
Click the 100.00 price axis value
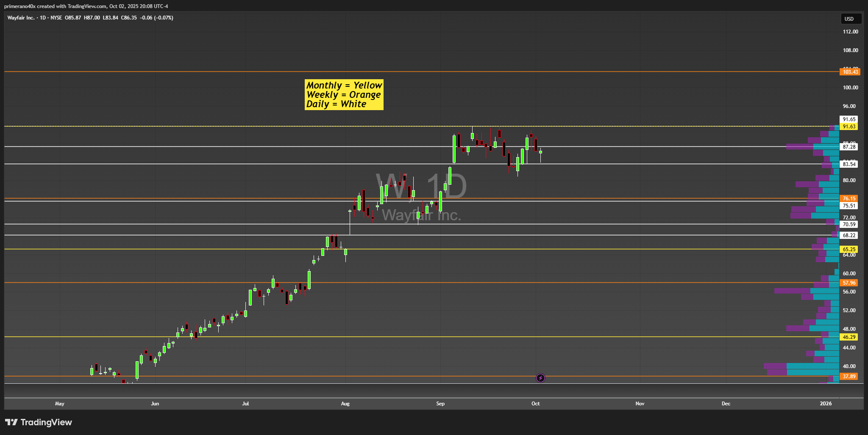tap(850, 88)
